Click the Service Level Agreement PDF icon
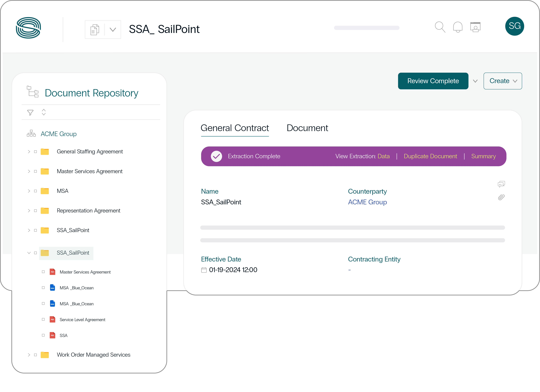 (52, 319)
